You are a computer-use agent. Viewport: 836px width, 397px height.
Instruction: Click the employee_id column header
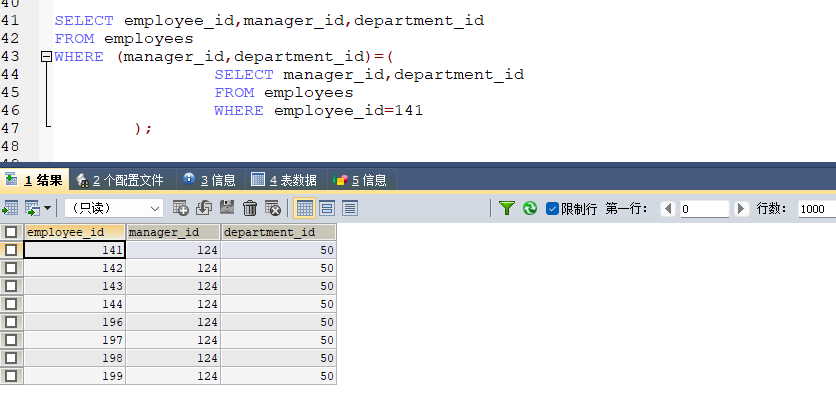click(75, 232)
